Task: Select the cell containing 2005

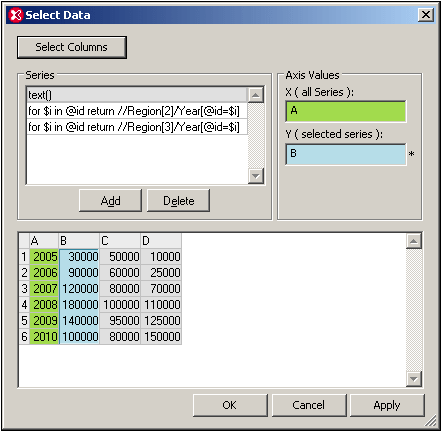Action: pyautogui.click(x=44, y=257)
